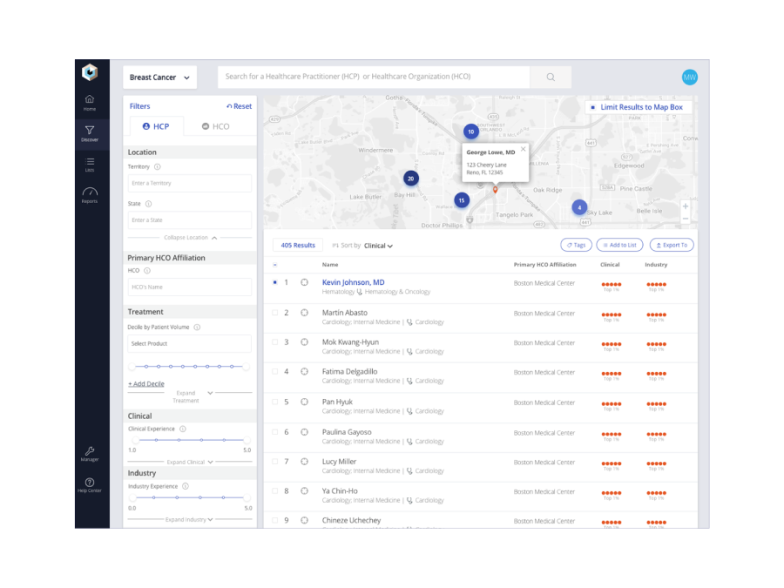The height and width of the screenshot is (588, 784).
Task: Check row 6 Paulina Gayoso checkbox
Action: (x=275, y=432)
